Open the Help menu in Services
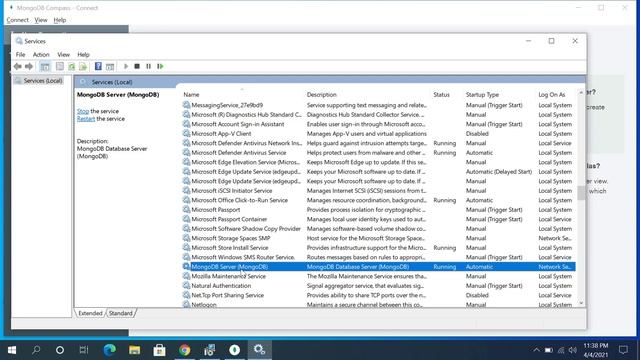640x360 pixels. pyautogui.click(x=83, y=54)
